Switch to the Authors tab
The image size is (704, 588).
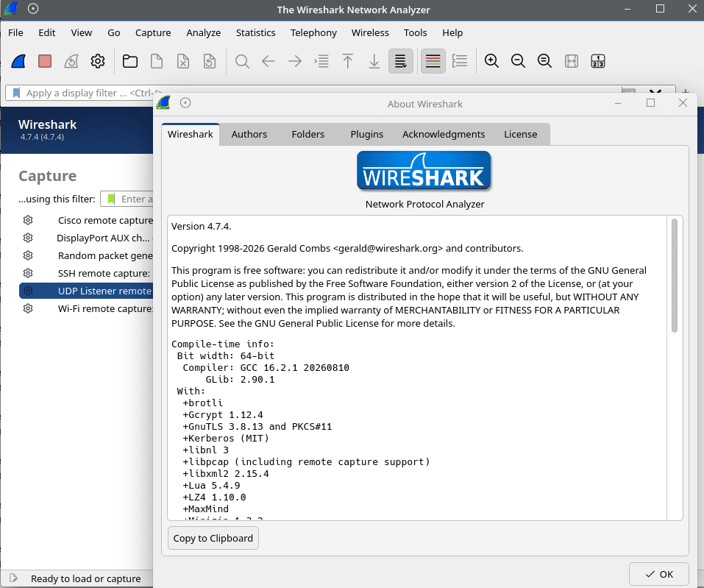point(249,135)
